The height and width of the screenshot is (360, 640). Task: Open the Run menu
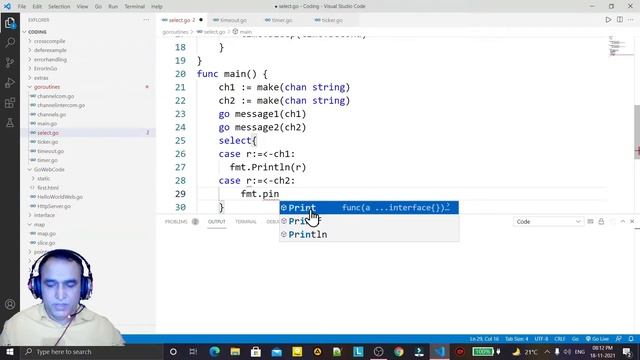coord(113,7)
